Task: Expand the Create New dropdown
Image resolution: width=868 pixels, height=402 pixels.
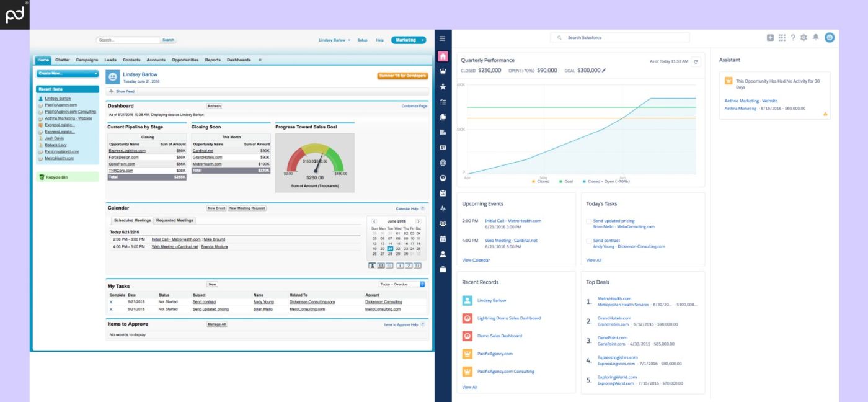Action: pyautogui.click(x=68, y=73)
